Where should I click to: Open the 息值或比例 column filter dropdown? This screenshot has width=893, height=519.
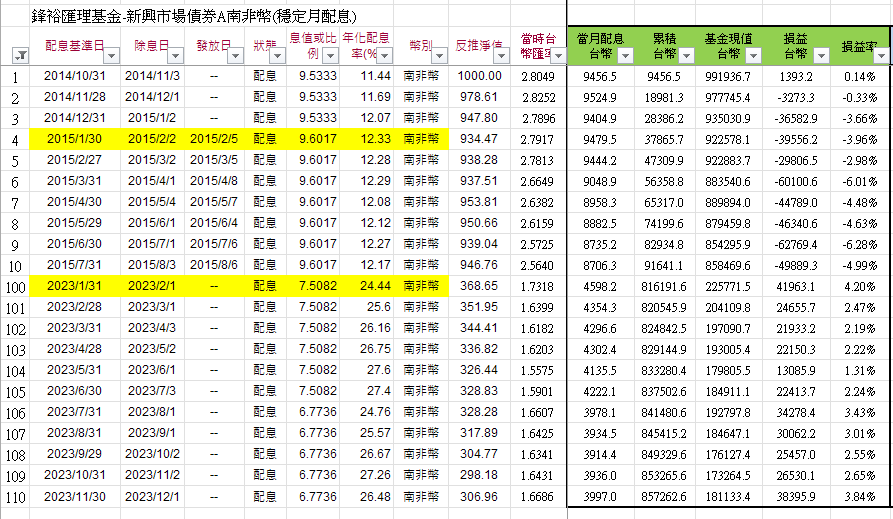(330, 55)
